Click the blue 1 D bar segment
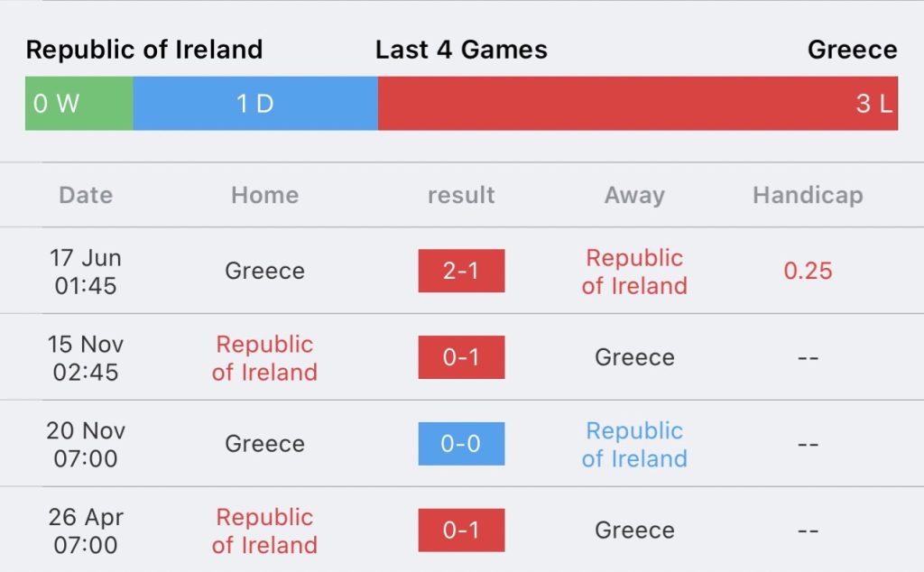Screen dimensions: 924x572 255,103
